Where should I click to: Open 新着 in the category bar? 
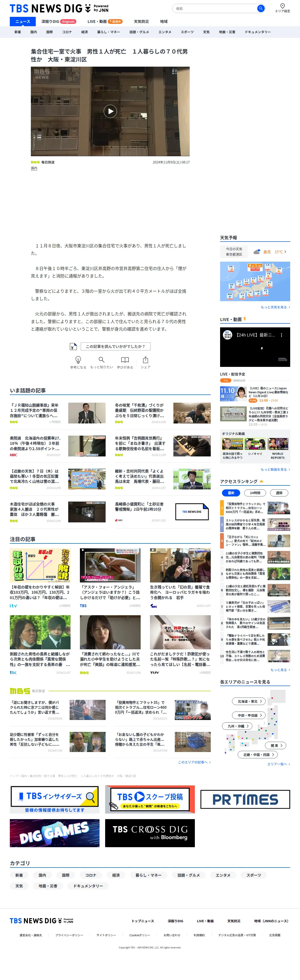[x=18, y=32]
